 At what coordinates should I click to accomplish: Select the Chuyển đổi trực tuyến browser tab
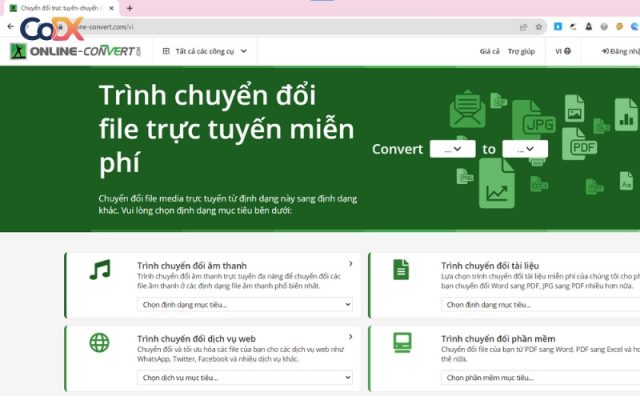[62, 8]
